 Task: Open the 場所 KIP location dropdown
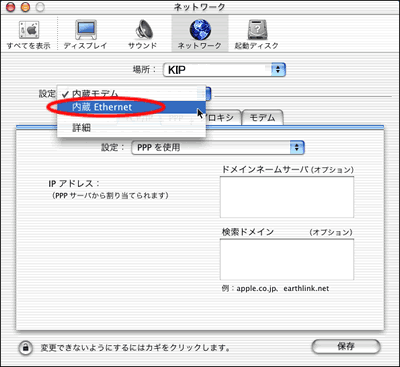click(224, 70)
